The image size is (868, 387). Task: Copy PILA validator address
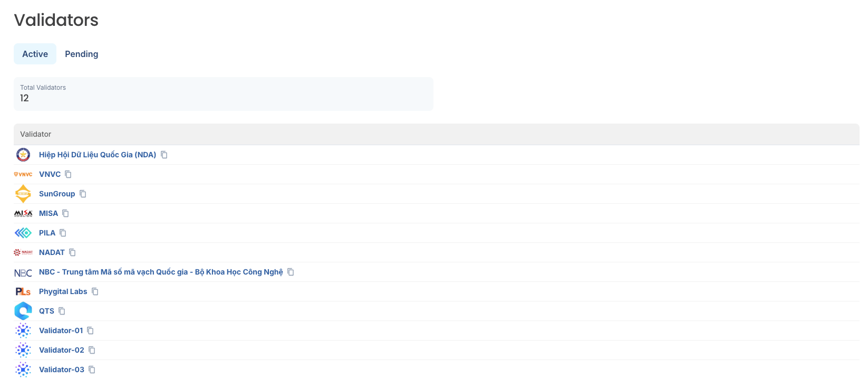(63, 233)
